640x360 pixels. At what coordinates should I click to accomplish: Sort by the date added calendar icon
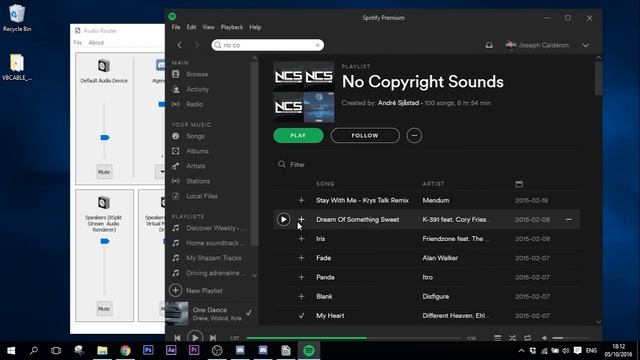pos(519,184)
